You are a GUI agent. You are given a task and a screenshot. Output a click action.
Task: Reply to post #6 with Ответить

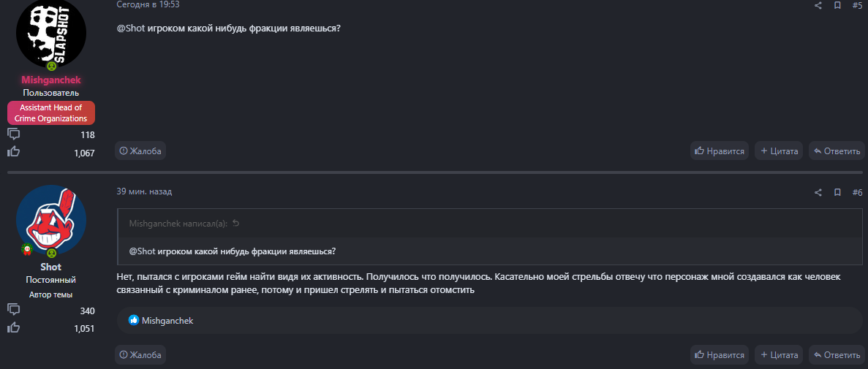click(837, 355)
